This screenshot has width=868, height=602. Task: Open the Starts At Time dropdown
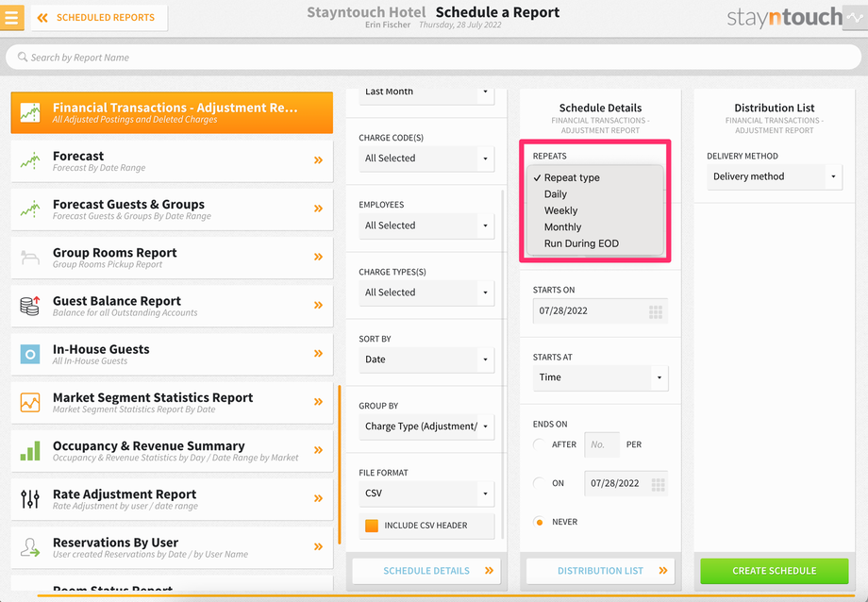[x=601, y=377]
